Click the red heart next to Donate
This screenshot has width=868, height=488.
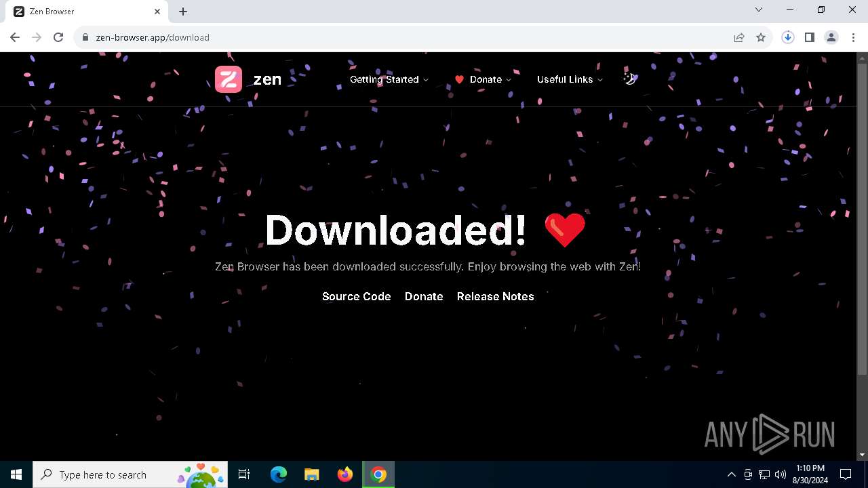pyautogui.click(x=459, y=79)
